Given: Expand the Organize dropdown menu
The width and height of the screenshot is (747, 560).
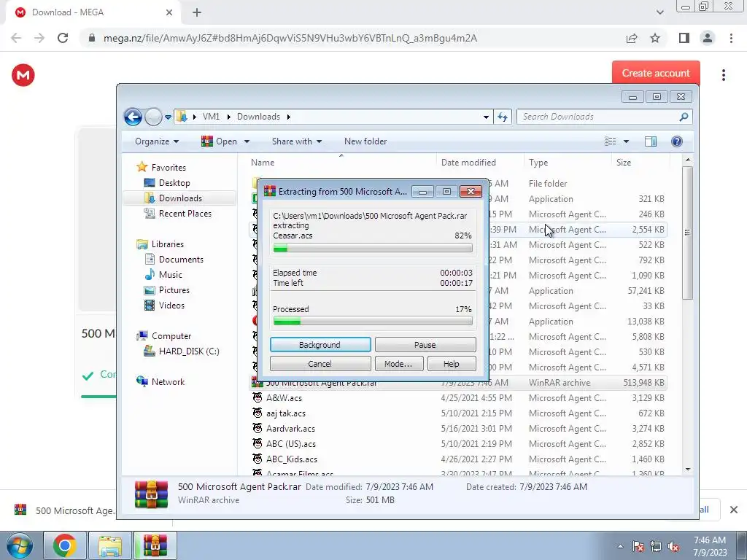Looking at the screenshot, I should (x=157, y=141).
